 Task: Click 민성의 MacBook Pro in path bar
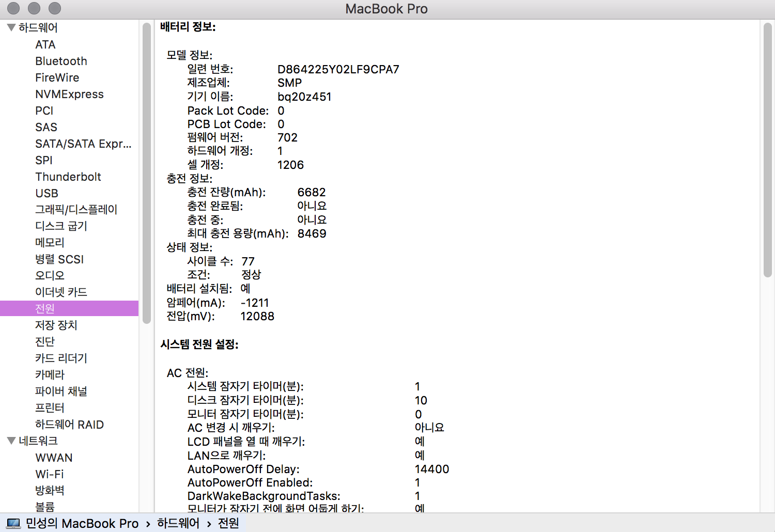82,524
